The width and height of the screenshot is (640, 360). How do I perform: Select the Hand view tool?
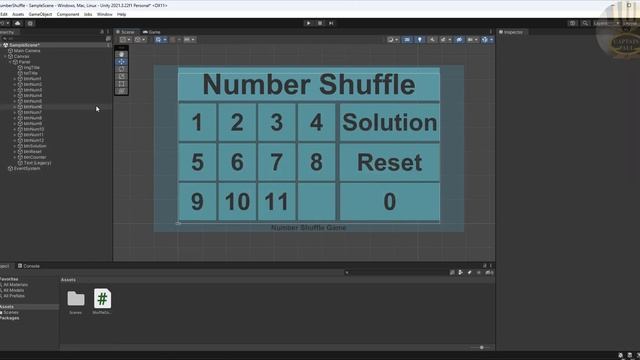122,54
